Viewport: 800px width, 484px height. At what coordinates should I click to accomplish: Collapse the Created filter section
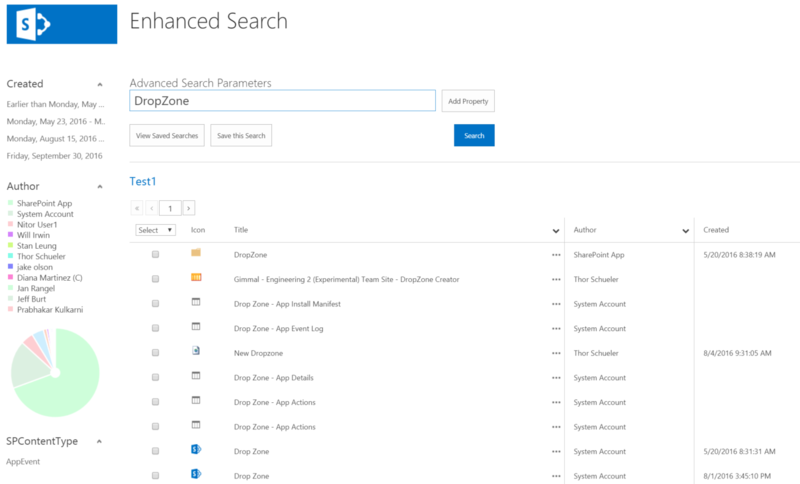[x=99, y=85]
